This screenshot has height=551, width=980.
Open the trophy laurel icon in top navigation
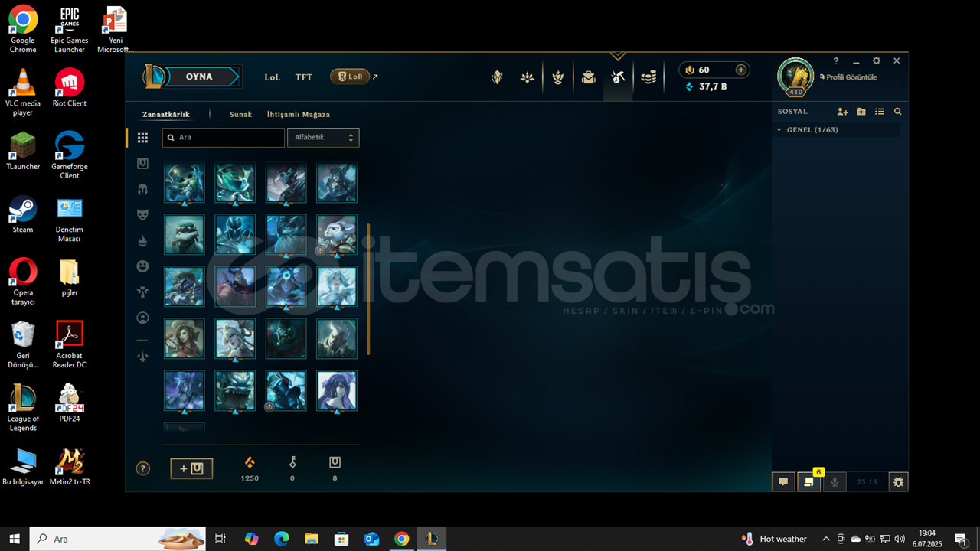click(x=558, y=77)
